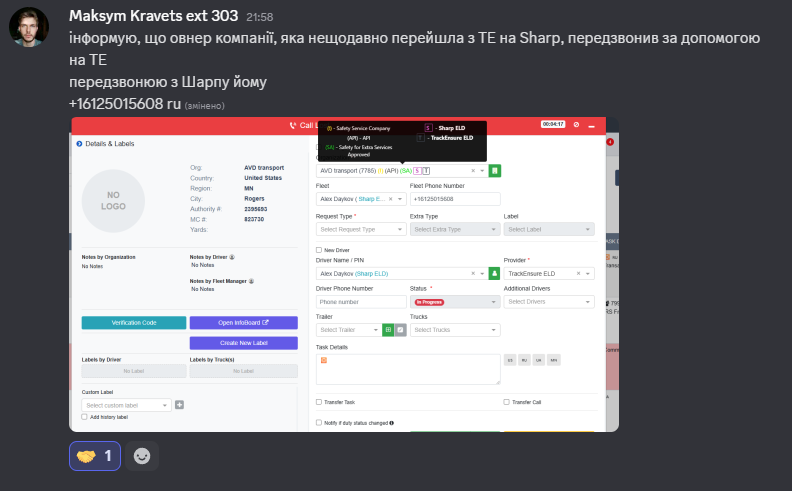Image resolution: width=792 pixels, height=491 pixels.
Task: Click the MC number 823730
Action: (x=254, y=219)
